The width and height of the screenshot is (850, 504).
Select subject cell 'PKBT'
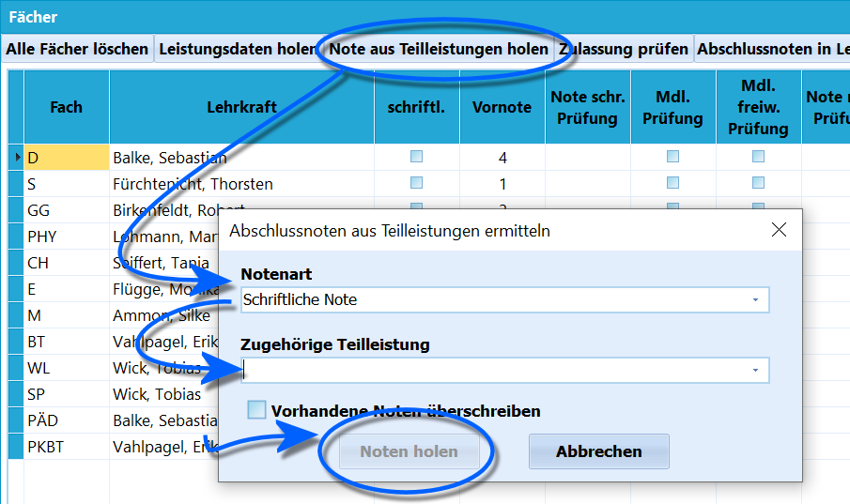pyautogui.click(x=67, y=447)
